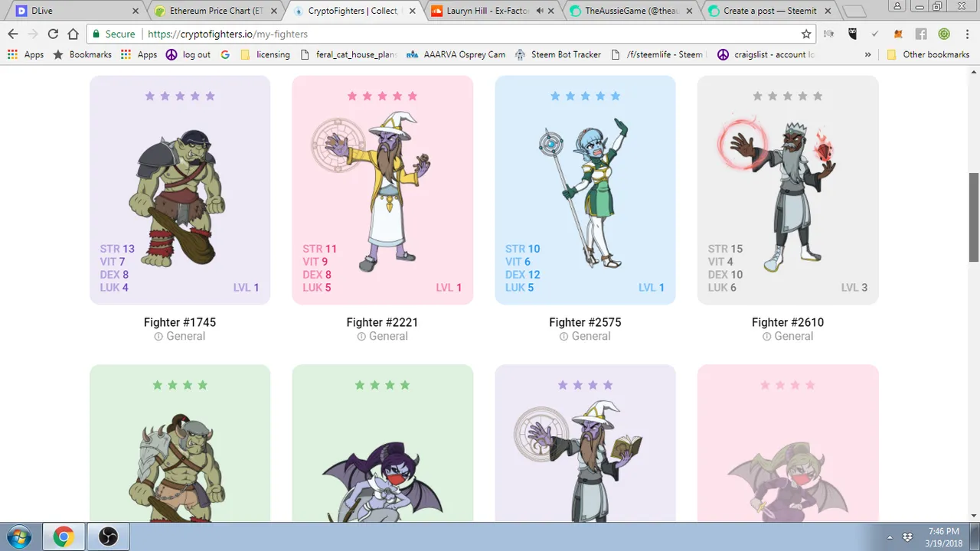Open Chrome's three-dot menu

[966, 34]
